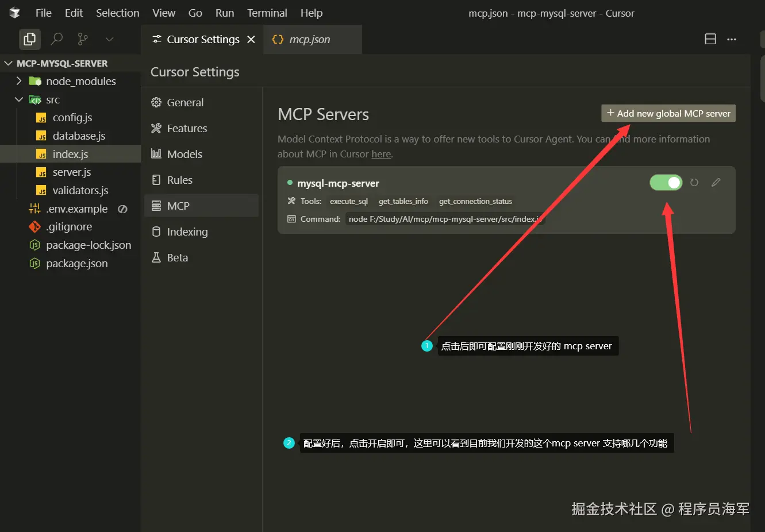The width and height of the screenshot is (765, 532).
Task: Click the mysql-mcp-server name
Action: [338, 183]
